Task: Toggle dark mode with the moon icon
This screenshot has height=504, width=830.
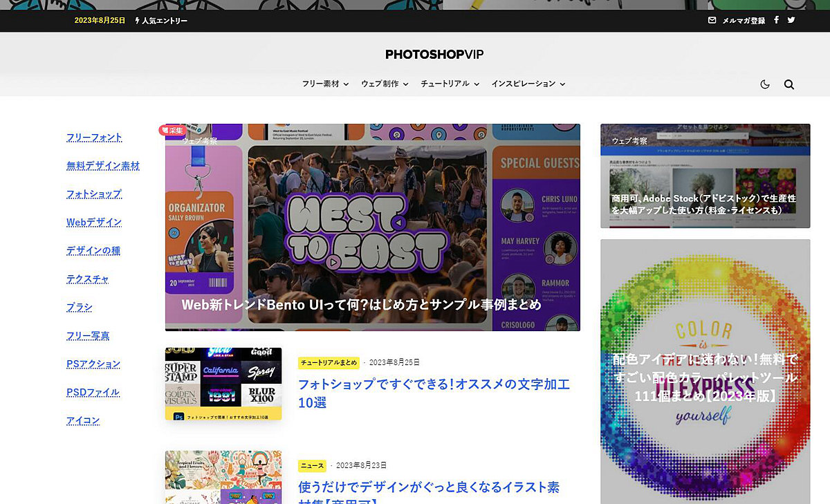Action: (x=765, y=84)
